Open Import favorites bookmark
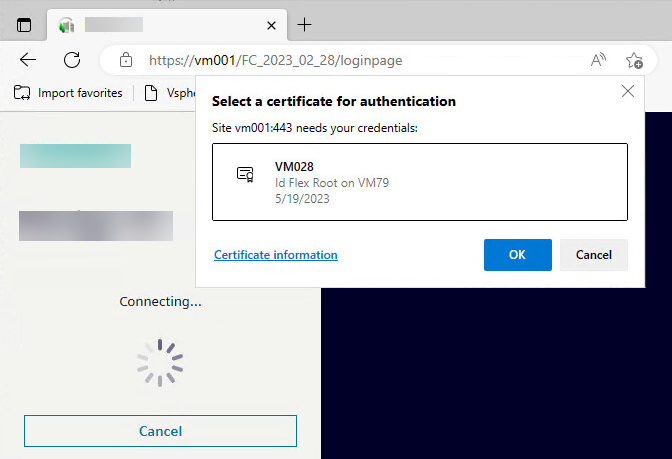Screen dimensions: 672x459 (x=68, y=93)
